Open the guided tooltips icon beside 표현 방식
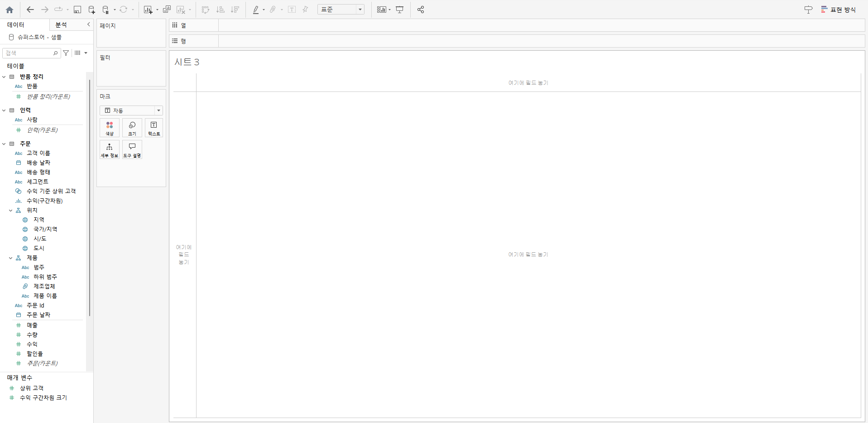The height and width of the screenshot is (423, 868). click(x=808, y=10)
